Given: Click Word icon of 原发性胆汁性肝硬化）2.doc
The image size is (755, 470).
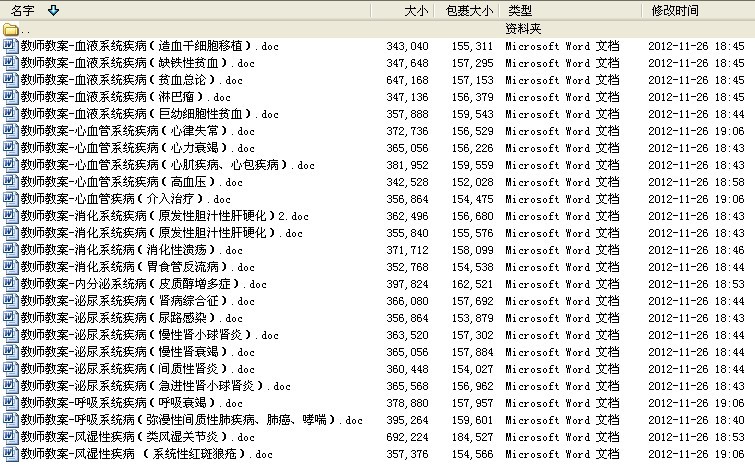Looking at the screenshot, I should (x=11, y=215).
